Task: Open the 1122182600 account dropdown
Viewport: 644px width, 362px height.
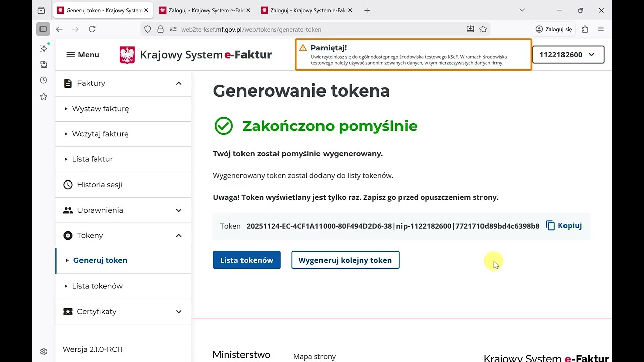Action: point(568,55)
